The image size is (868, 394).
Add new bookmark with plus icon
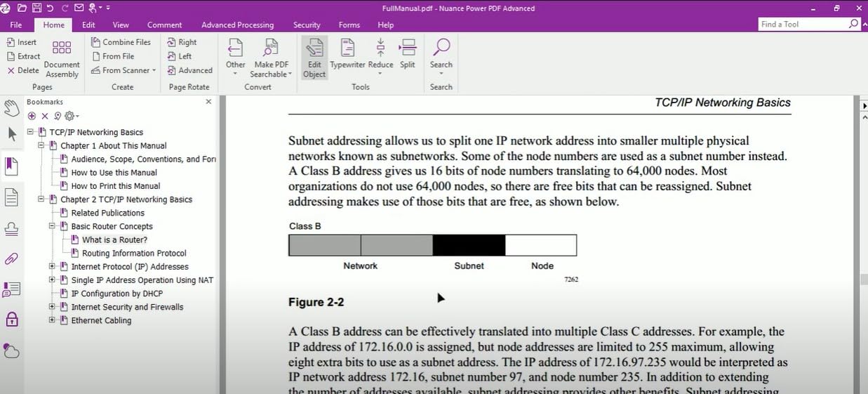tap(32, 116)
